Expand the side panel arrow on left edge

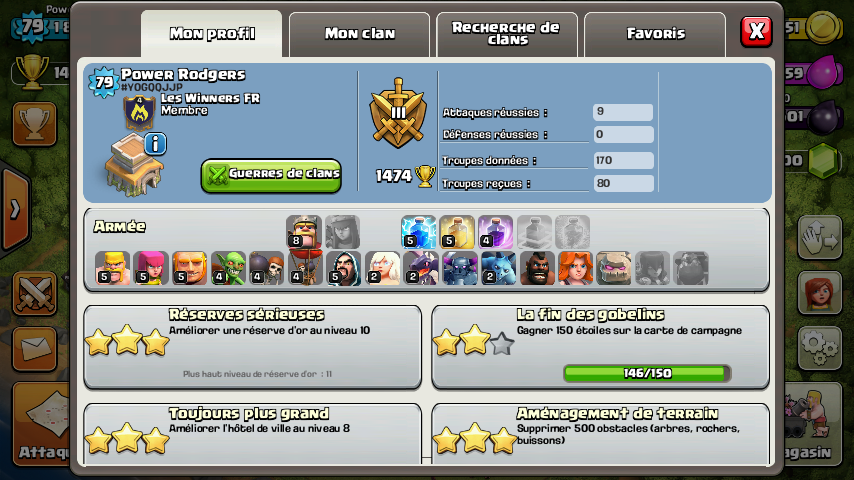coord(15,209)
